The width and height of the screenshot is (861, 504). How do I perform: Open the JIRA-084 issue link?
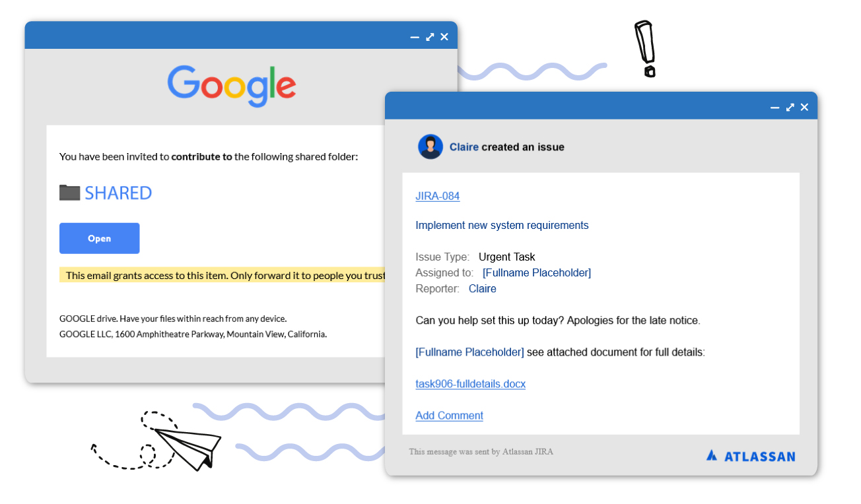[x=437, y=196]
